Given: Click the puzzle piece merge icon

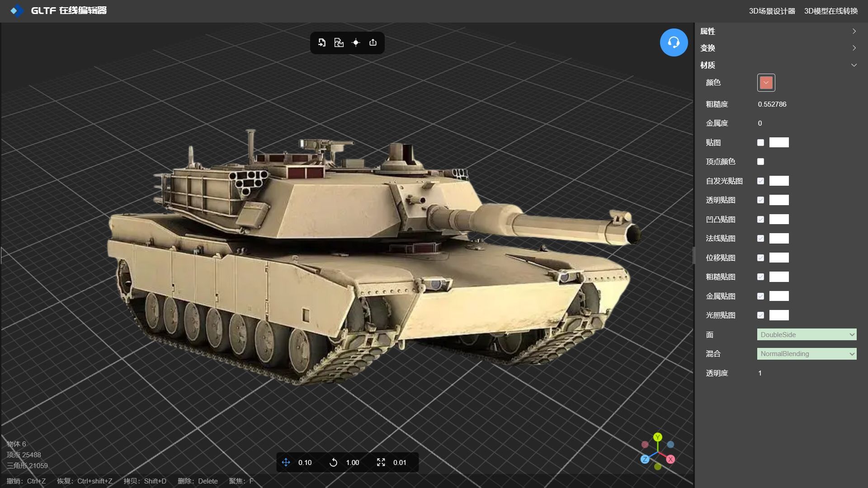Looking at the screenshot, I should [339, 42].
